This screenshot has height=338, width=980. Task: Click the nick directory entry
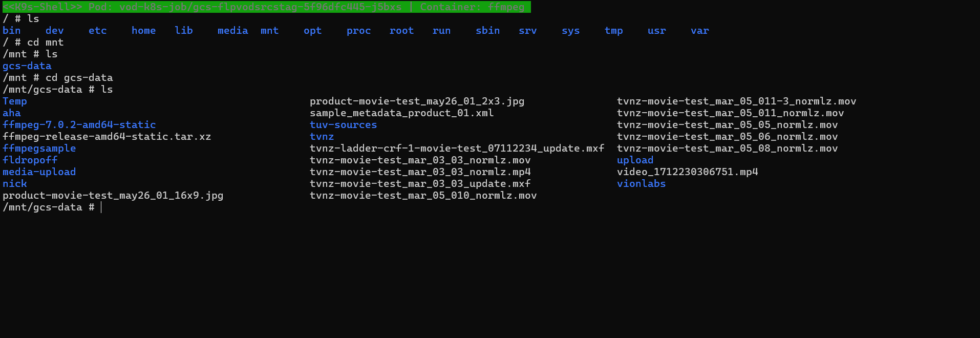point(15,184)
